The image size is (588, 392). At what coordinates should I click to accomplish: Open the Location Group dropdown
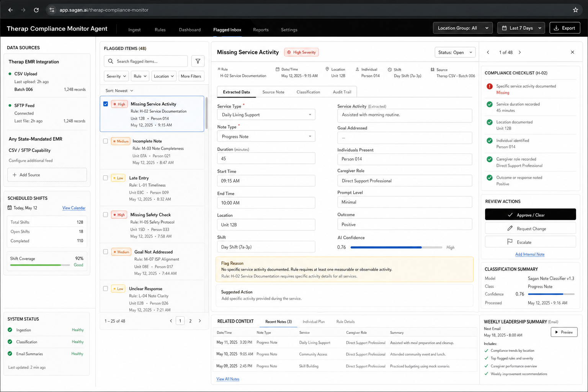[463, 28]
